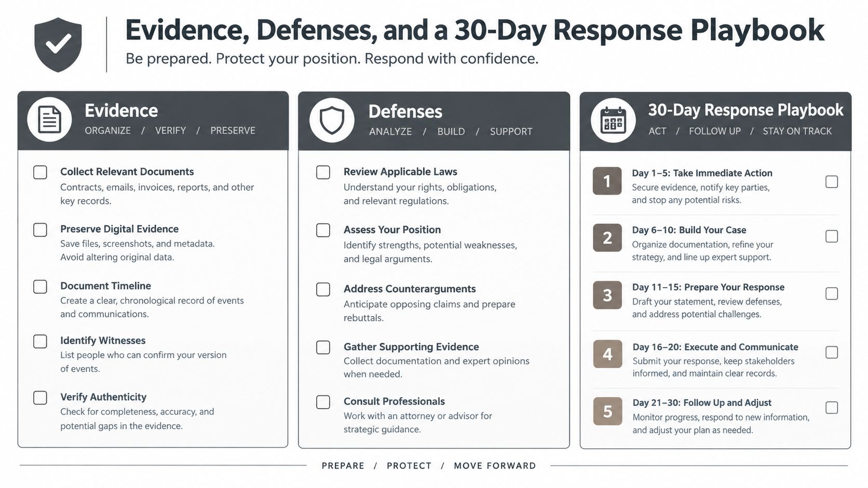Click the subtitle 'Be prepared. Protect your position.'
The image size is (868, 488).
[x=332, y=58]
